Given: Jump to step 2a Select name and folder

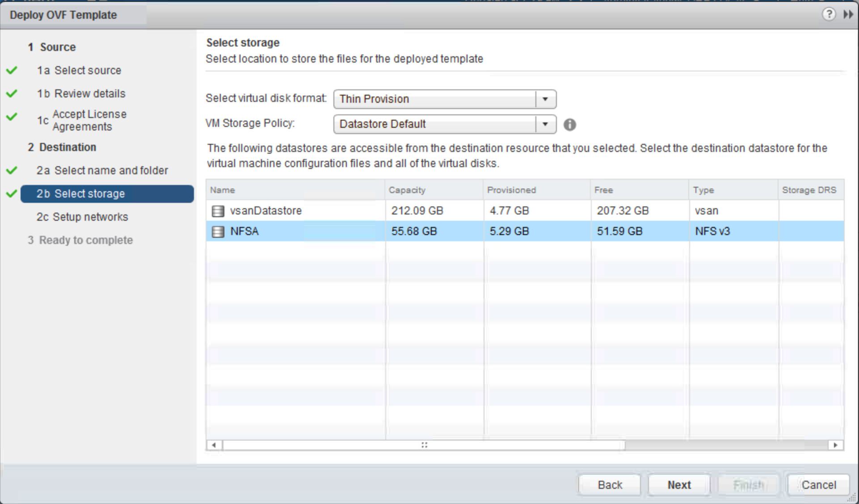Looking at the screenshot, I should [111, 171].
